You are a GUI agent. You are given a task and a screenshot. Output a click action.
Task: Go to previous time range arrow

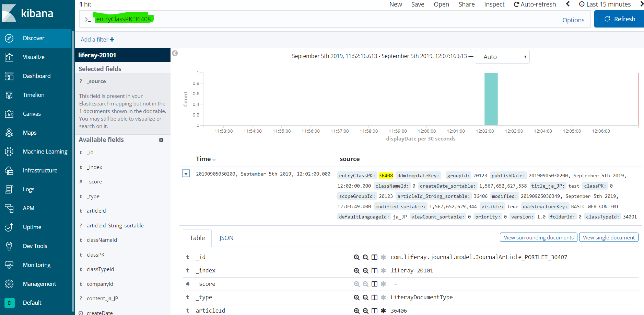[x=568, y=4]
